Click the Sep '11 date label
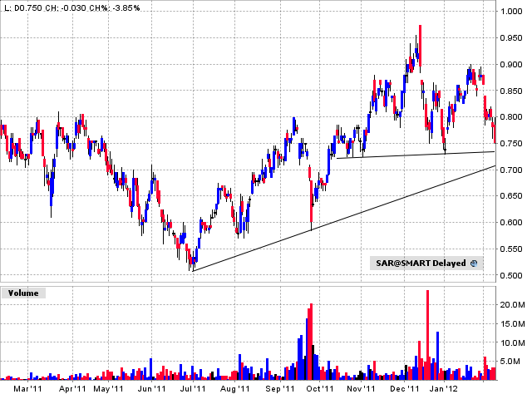The width and height of the screenshot is (532, 399). click(x=280, y=389)
